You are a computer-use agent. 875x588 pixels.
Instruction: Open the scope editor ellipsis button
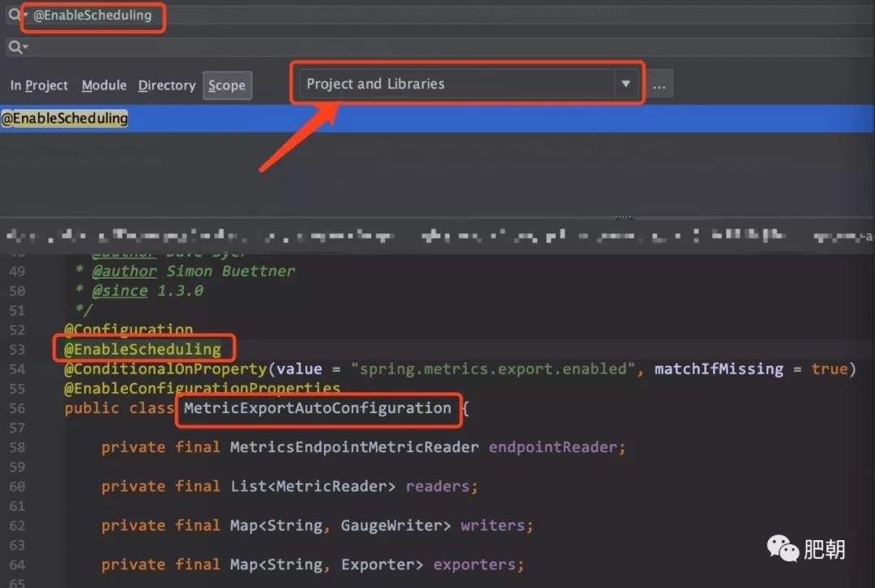(x=659, y=84)
